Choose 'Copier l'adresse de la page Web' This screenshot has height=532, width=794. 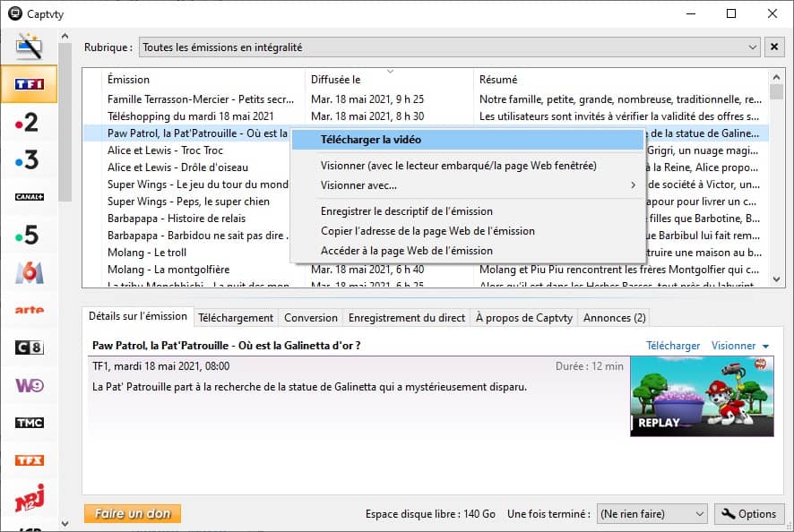[x=467, y=231]
